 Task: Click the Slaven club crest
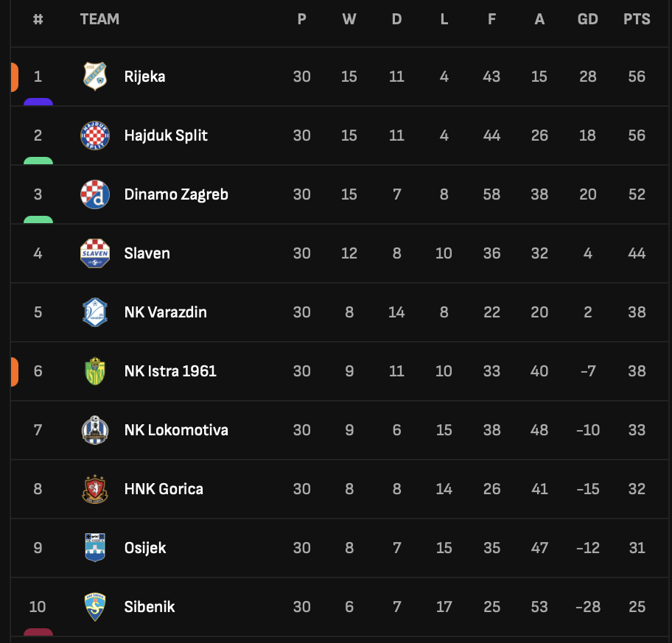point(95,253)
